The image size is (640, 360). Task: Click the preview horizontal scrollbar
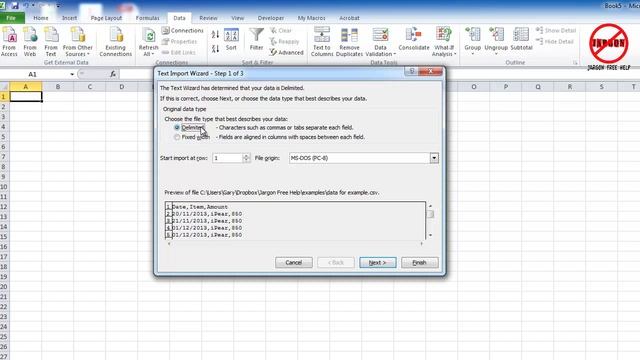(295, 244)
